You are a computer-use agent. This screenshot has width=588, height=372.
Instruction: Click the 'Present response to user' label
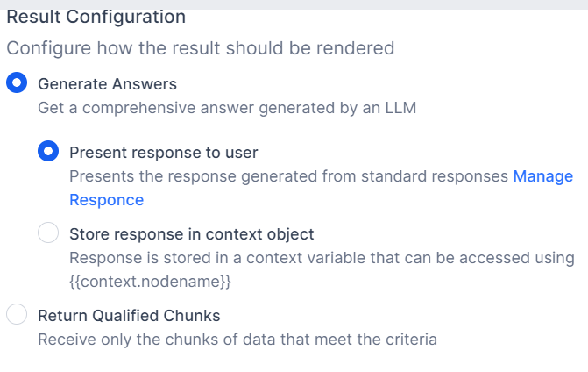click(163, 153)
